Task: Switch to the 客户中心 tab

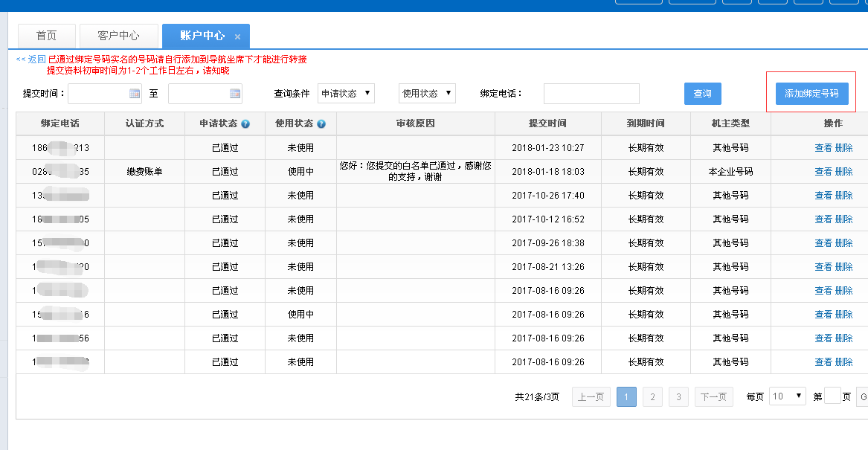Action: coord(118,36)
